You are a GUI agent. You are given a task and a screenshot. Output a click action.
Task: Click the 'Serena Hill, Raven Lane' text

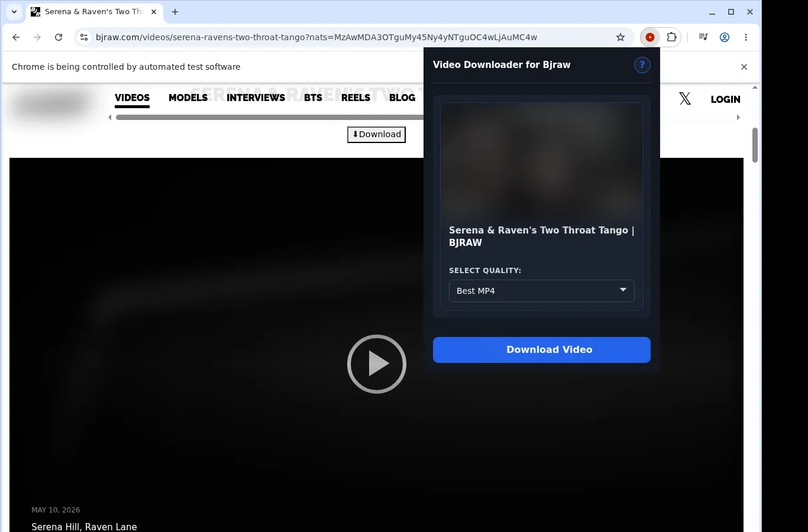(84, 527)
